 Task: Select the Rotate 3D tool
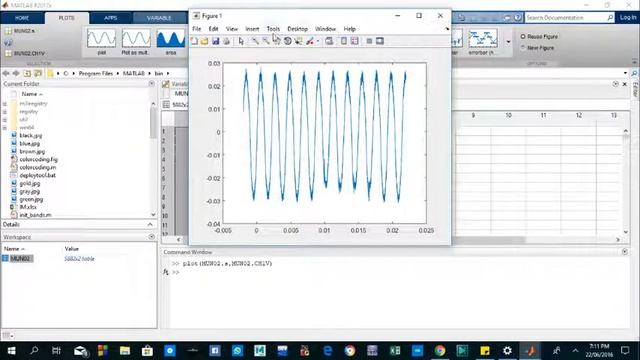click(288, 41)
